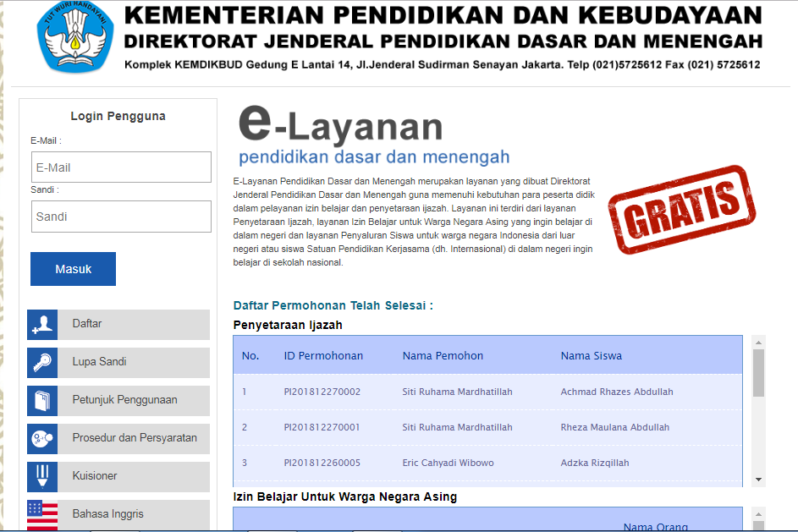Click the Nama Pemohon column header
798x532 pixels.
point(443,355)
